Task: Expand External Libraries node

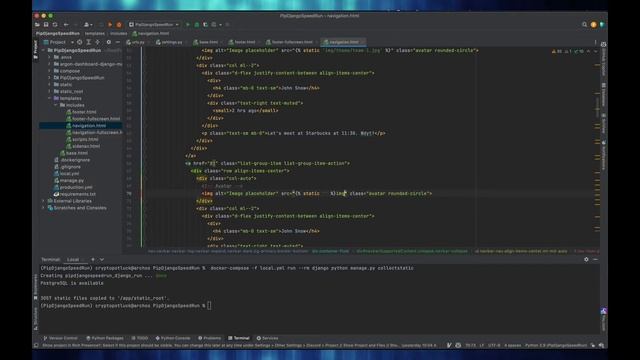Action: 43,201
